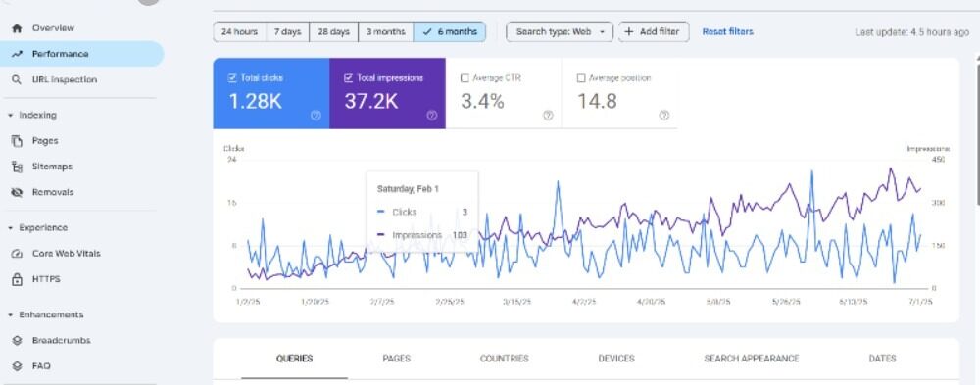Image resolution: width=980 pixels, height=385 pixels.
Task: Select the URL inspection magnifier icon
Action: pyautogui.click(x=17, y=80)
